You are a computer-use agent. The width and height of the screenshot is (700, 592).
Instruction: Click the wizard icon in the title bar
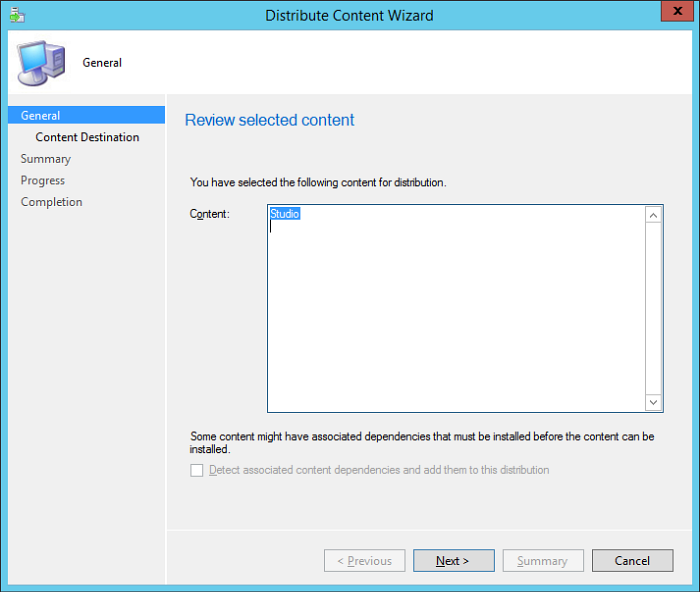pos(15,16)
